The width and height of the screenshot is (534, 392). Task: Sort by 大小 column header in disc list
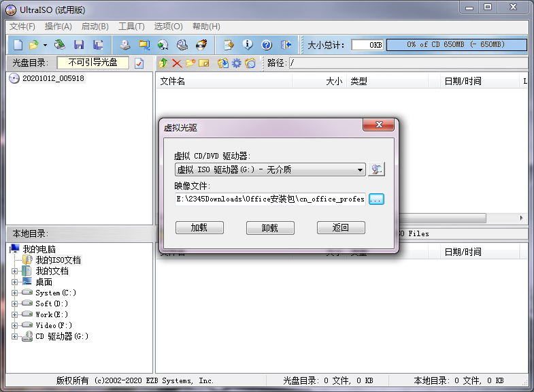click(x=320, y=81)
